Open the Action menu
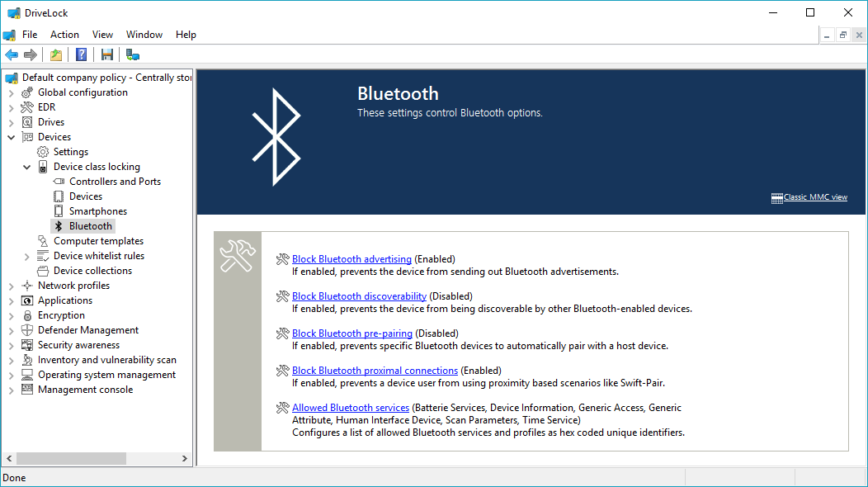The height and width of the screenshot is (487, 868). click(x=64, y=35)
